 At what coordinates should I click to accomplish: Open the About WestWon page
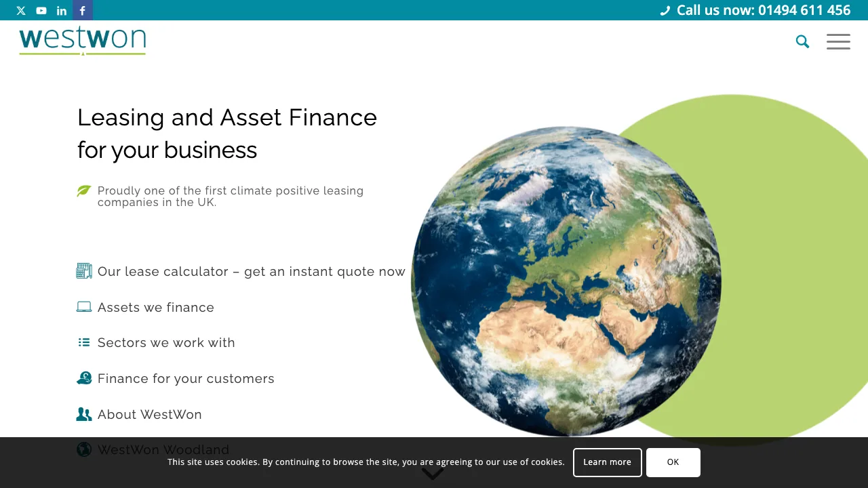click(x=150, y=415)
